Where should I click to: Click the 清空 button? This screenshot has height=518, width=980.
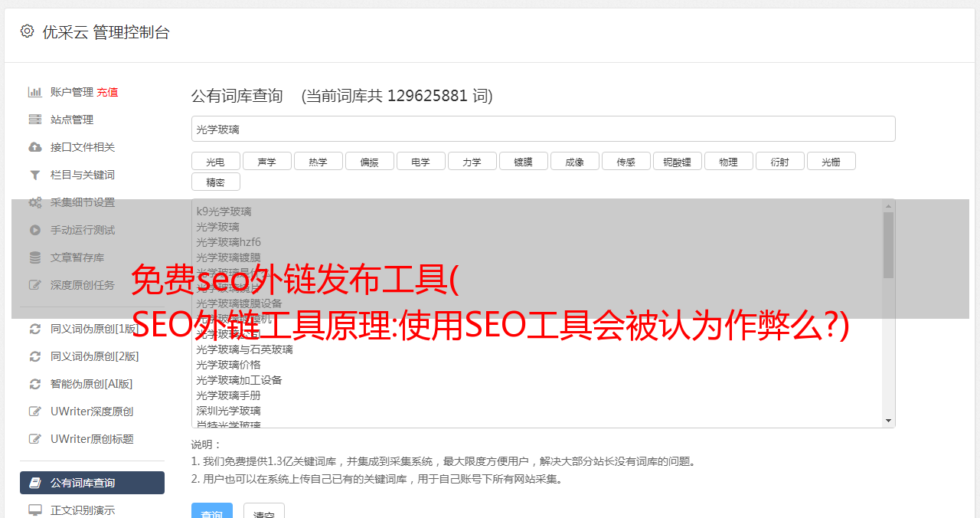(264, 512)
